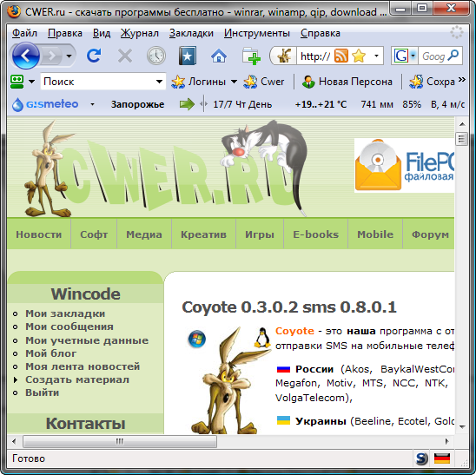Open the Файл menu

[x=24, y=33]
